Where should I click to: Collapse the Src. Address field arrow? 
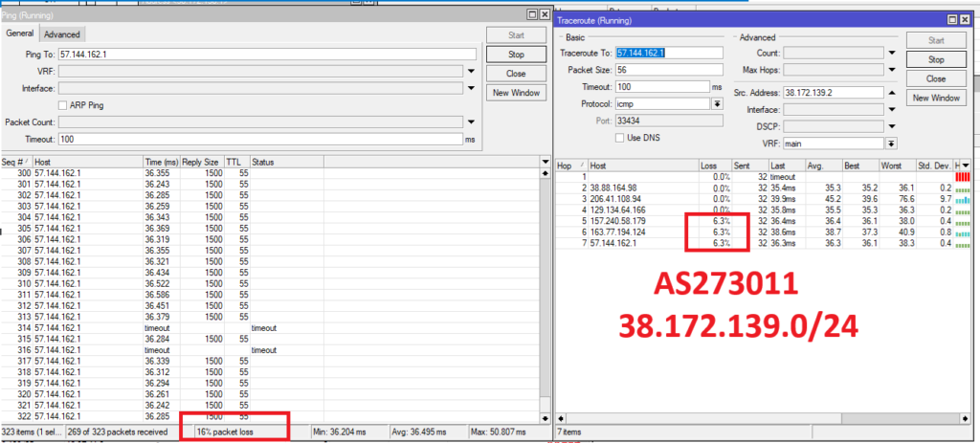892,93
